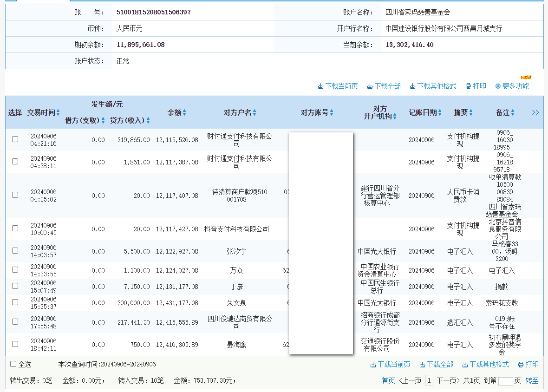
Task: Click bottom 下载当前页 link
Action: click(x=391, y=365)
